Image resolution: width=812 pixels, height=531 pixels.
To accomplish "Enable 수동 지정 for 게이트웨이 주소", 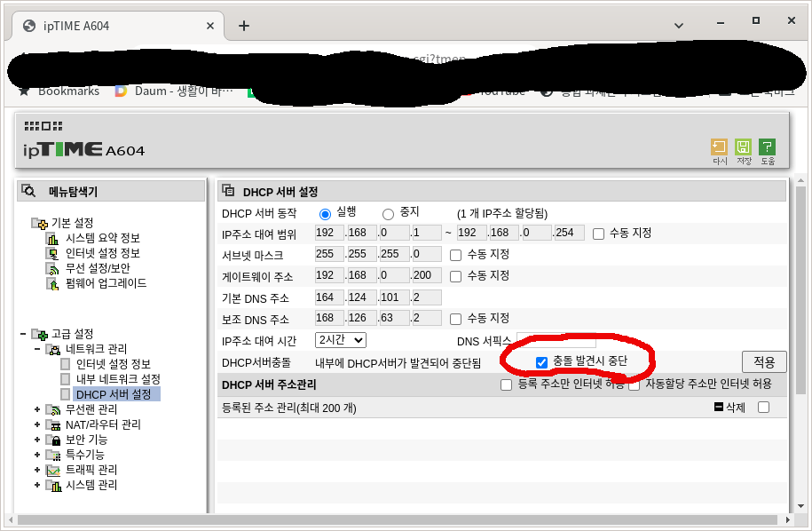I will click(456, 277).
